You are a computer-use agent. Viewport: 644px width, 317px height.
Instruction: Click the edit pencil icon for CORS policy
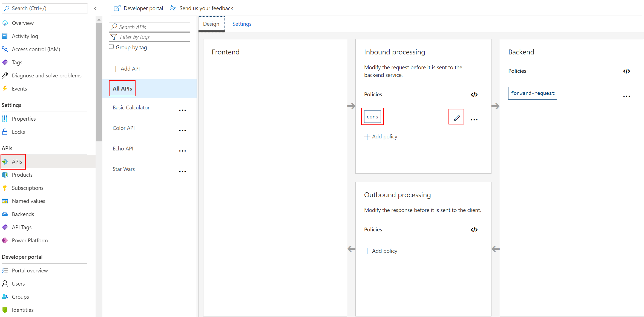457,117
